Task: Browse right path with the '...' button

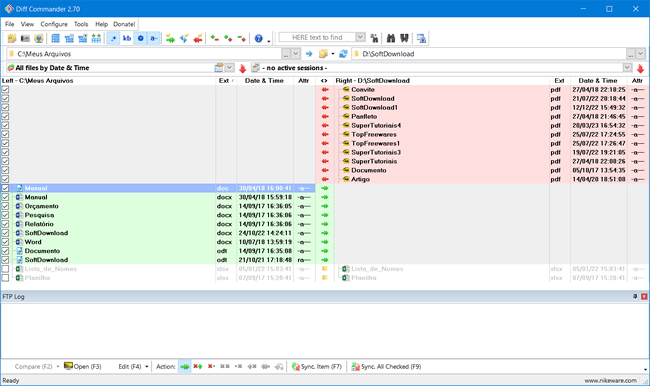Action: point(631,54)
